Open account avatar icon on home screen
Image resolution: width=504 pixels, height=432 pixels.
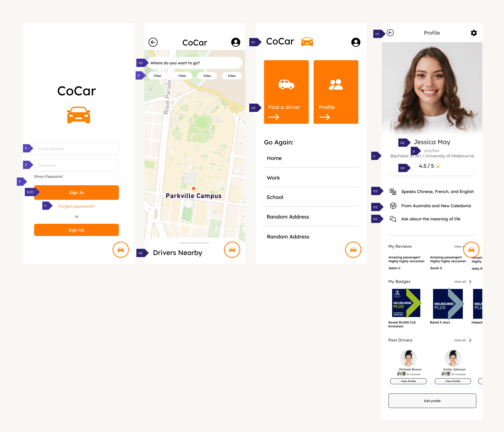[355, 42]
